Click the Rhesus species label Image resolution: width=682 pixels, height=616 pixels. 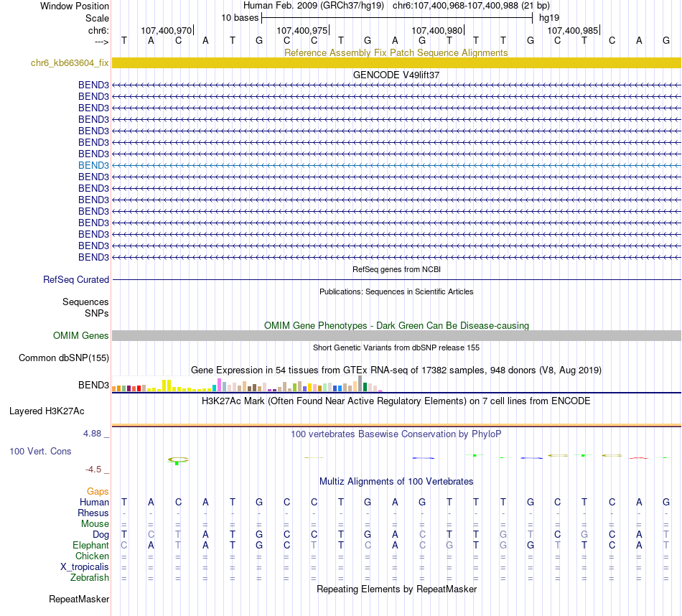pyautogui.click(x=93, y=513)
